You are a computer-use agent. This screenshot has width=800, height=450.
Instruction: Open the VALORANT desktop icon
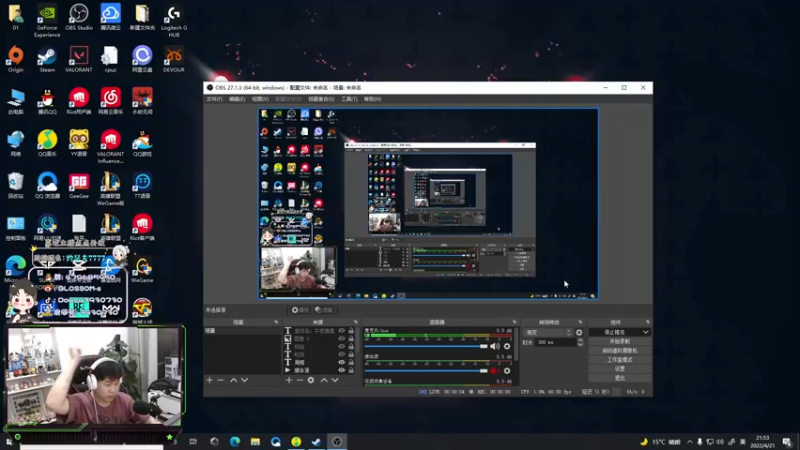[79, 60]
